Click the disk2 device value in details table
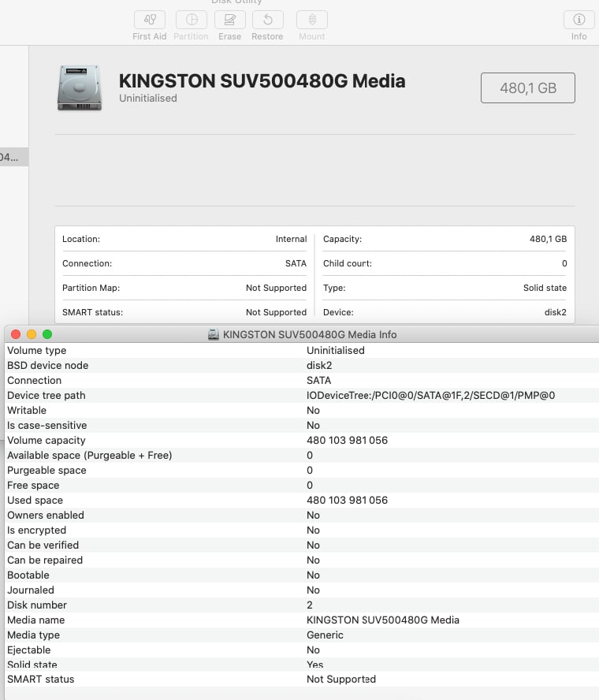This screenshot has height=700, width=599. (556, 312)
